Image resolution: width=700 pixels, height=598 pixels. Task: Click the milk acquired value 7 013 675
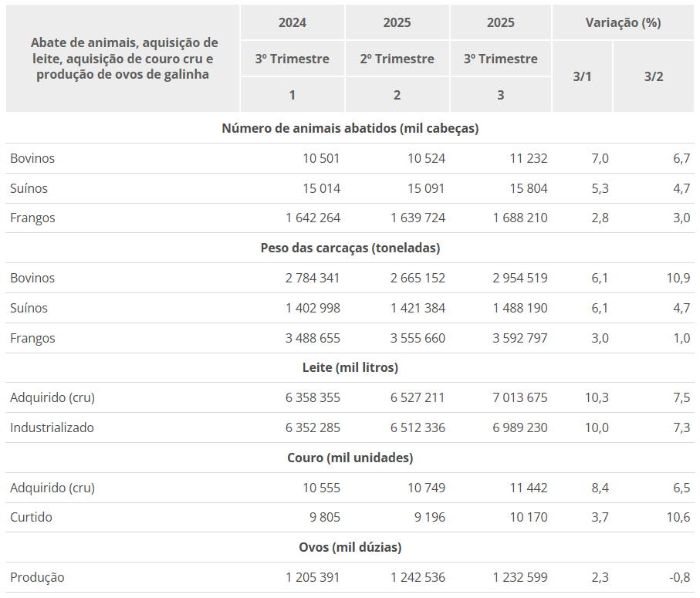[519, 397]
